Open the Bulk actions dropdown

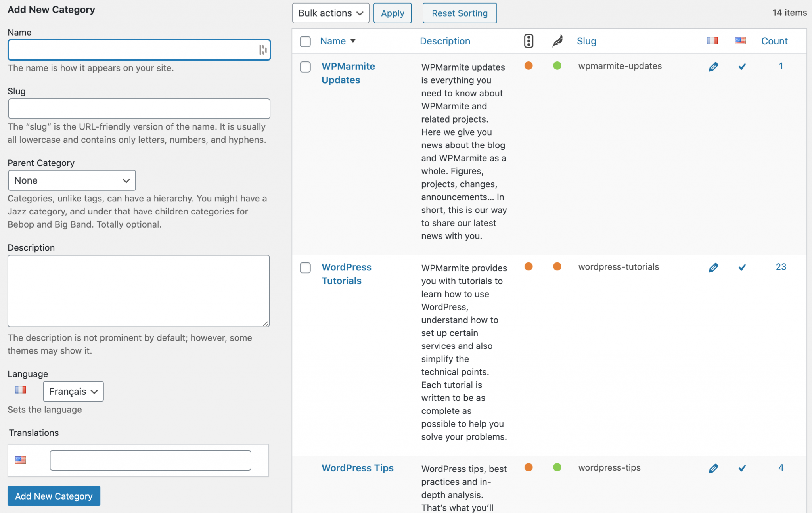pos(330,13)
